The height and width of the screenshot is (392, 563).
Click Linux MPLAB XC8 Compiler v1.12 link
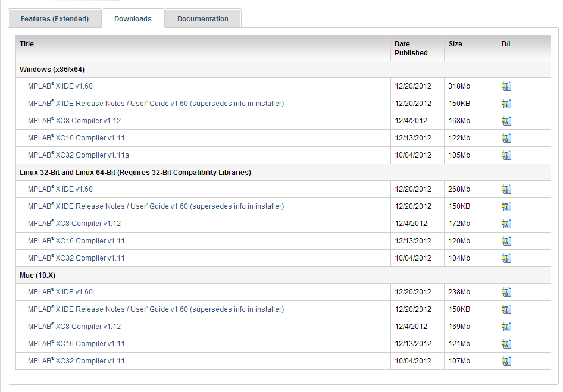point(74,224)
